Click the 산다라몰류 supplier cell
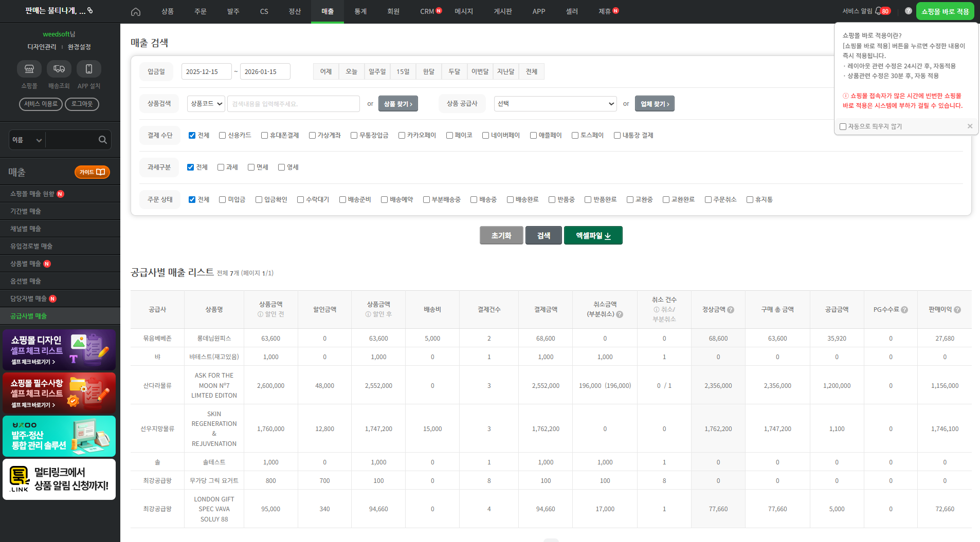Image resolution: width=980 pixels, height=542 pixels. click(x=157, y=385)
